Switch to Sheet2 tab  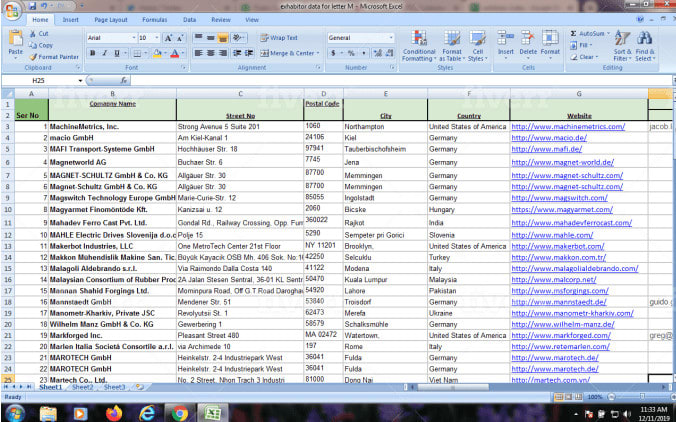(82, 387)
